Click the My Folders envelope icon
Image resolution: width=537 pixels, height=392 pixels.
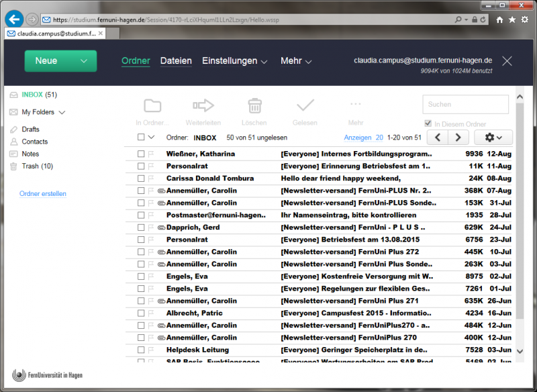[13, 112]
